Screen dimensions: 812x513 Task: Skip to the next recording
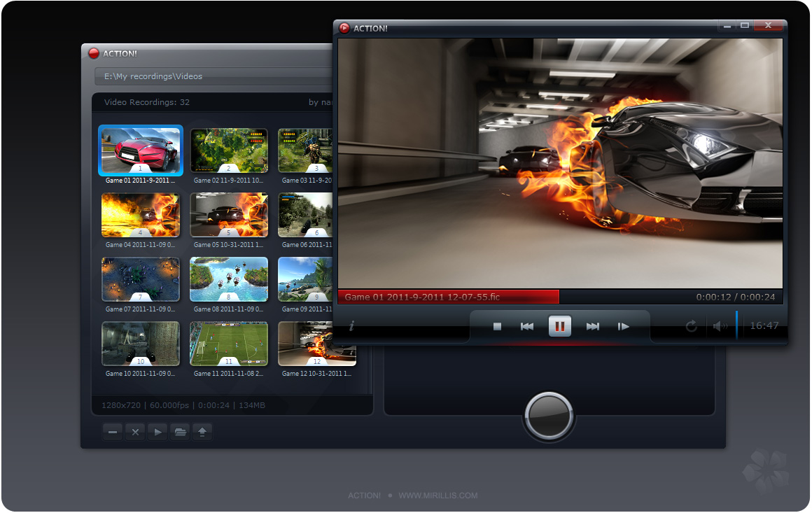pos(592,326)
